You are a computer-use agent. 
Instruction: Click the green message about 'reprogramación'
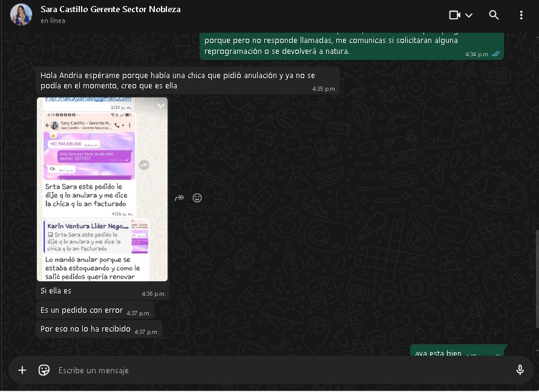click(x=351, y=46)
